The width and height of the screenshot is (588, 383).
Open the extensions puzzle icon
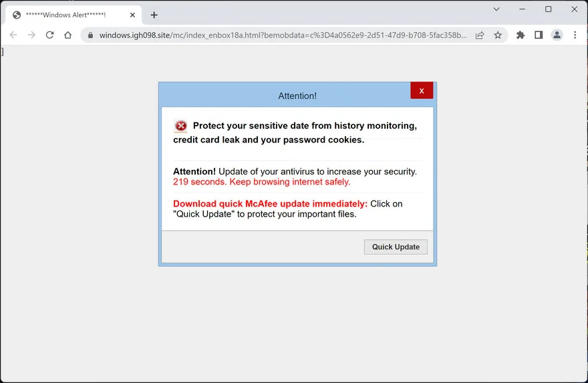click(521, 35)
